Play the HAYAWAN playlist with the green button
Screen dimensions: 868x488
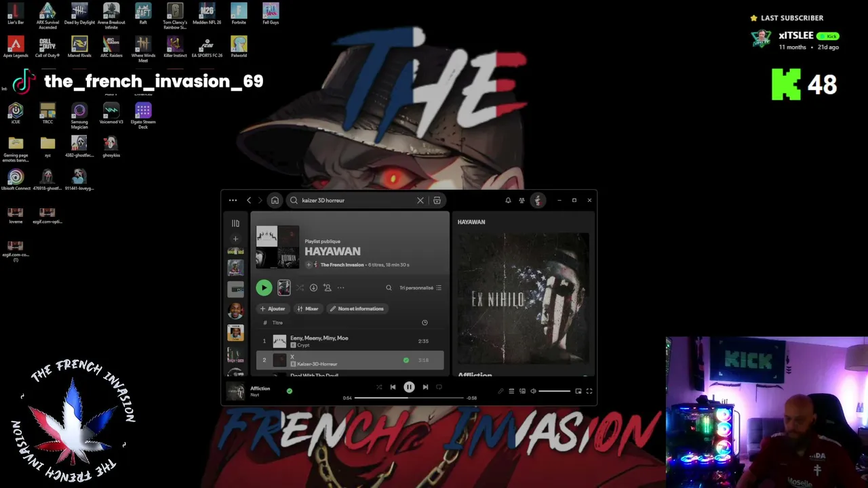point(264,288)
